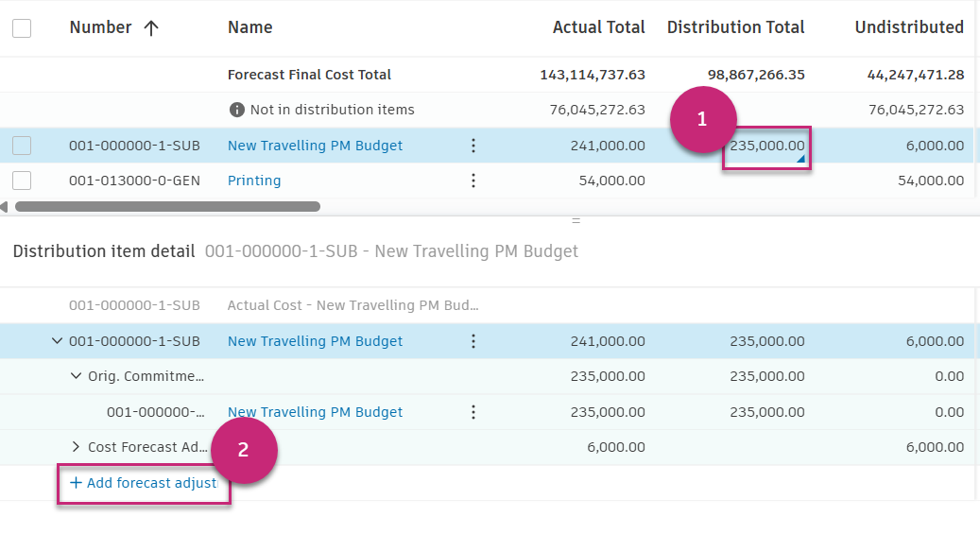The image size is (980, 534).
Task: Click the panel split resize handle
Action: tap(576, 221)
